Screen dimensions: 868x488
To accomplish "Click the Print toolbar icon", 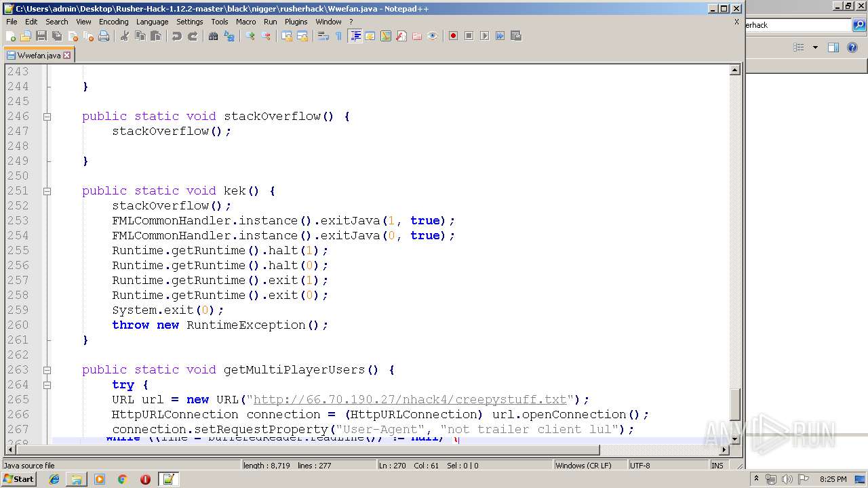I will coord(104,36).
